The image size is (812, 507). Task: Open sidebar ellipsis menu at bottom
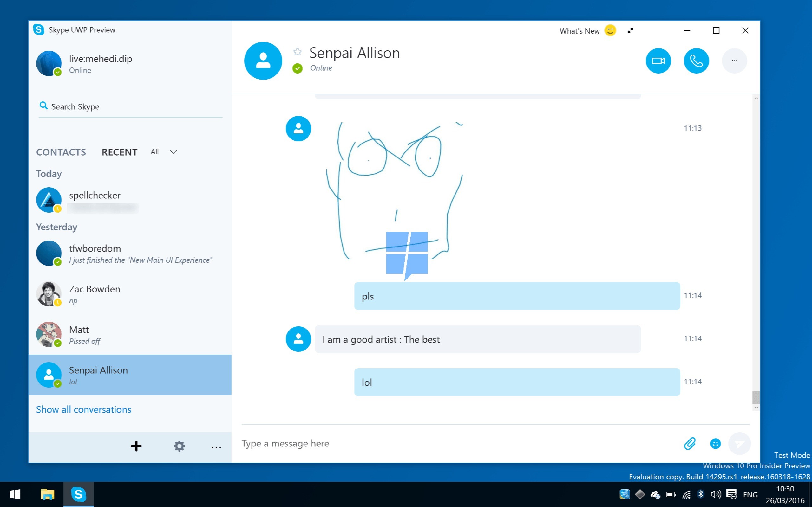[216, 447]
